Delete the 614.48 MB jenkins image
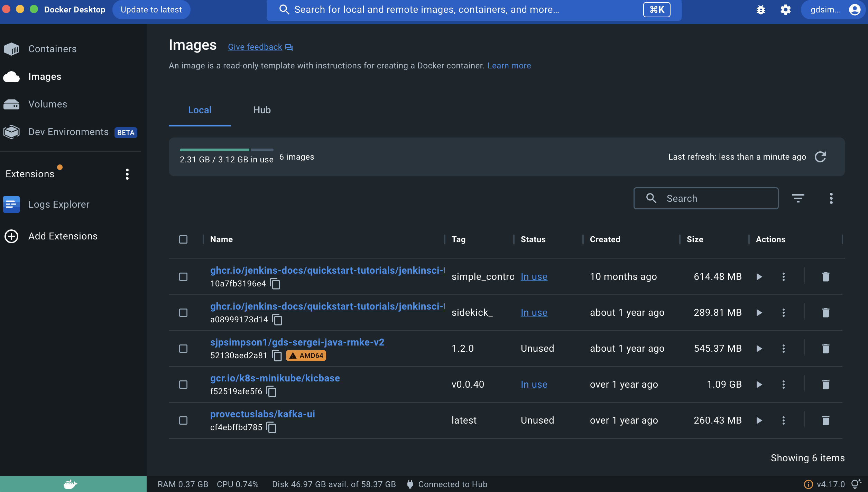Viewport: 868px width, 492px height. coord(825,277)
